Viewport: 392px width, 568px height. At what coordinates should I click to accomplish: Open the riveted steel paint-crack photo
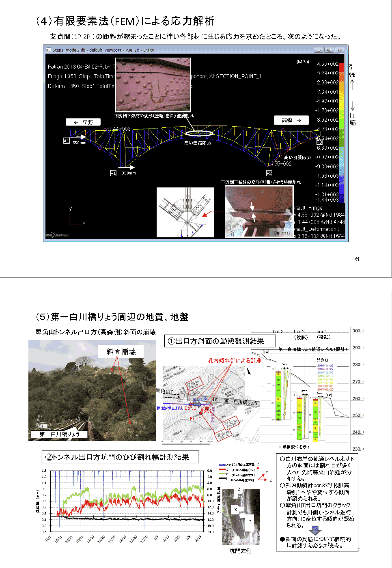tap(153, 84)
